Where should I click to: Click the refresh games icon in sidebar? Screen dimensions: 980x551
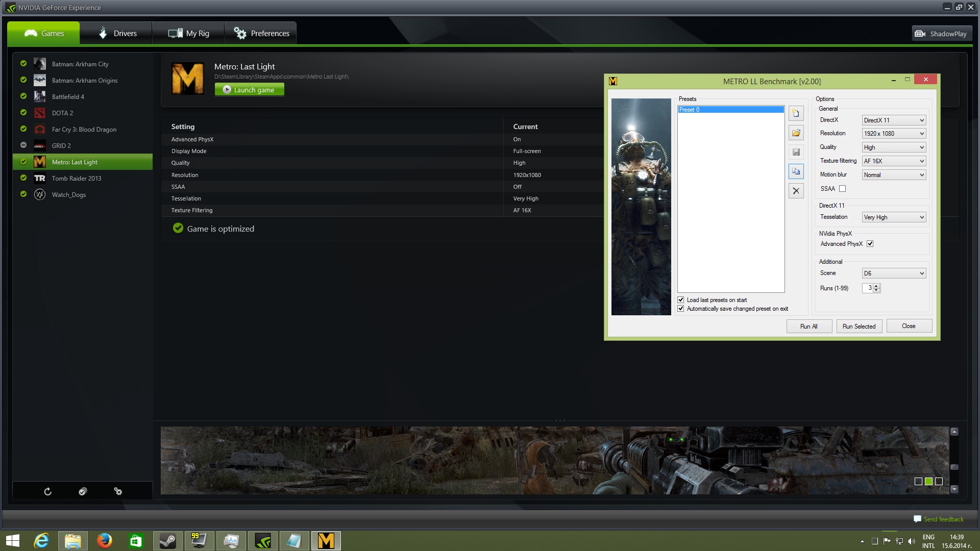coord(47,491)
